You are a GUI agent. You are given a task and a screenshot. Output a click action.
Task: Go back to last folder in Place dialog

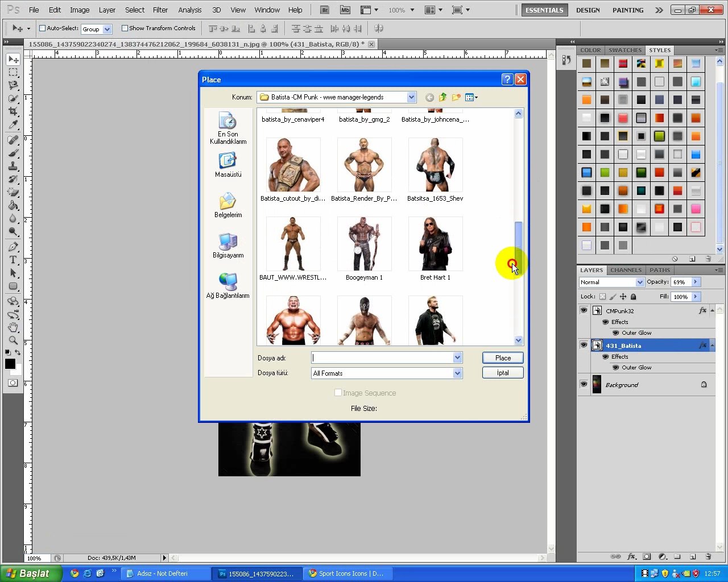coord(429,97)
